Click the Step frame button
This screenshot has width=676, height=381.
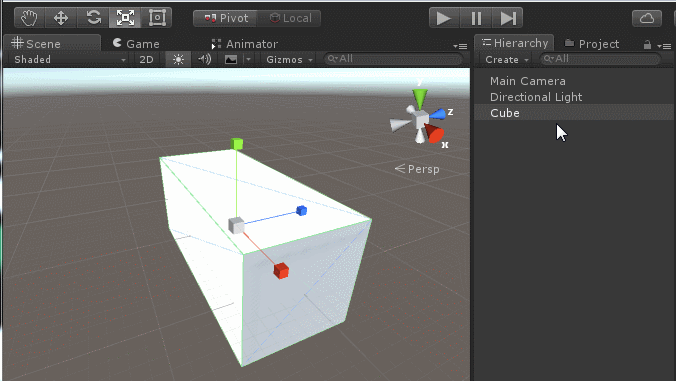pos(507,19)
